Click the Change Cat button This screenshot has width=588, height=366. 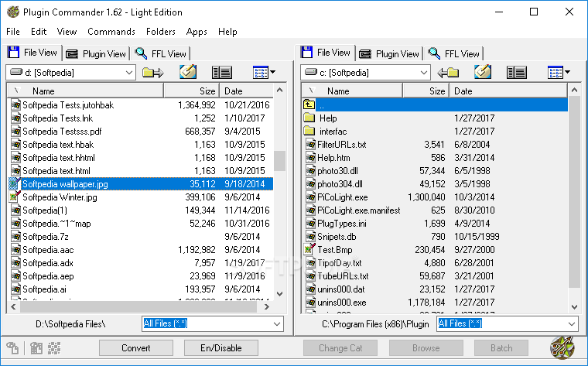(x=340, y=348)
